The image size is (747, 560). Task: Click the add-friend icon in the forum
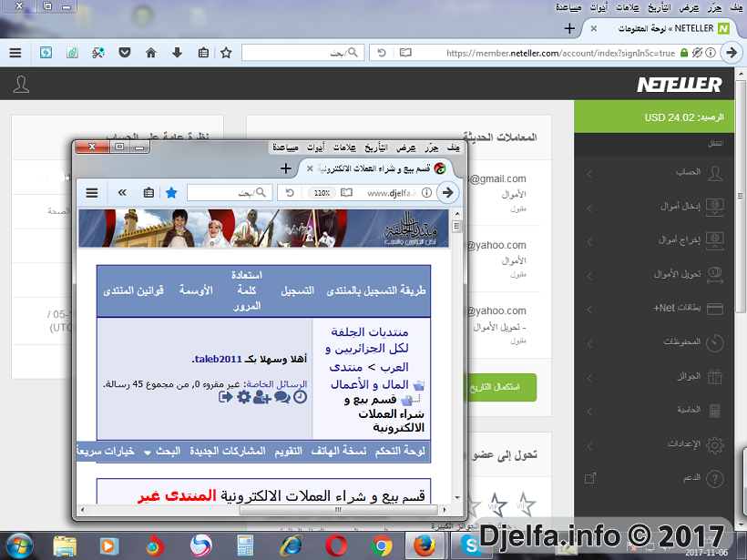pyautogui.click(x=262, y=397)
